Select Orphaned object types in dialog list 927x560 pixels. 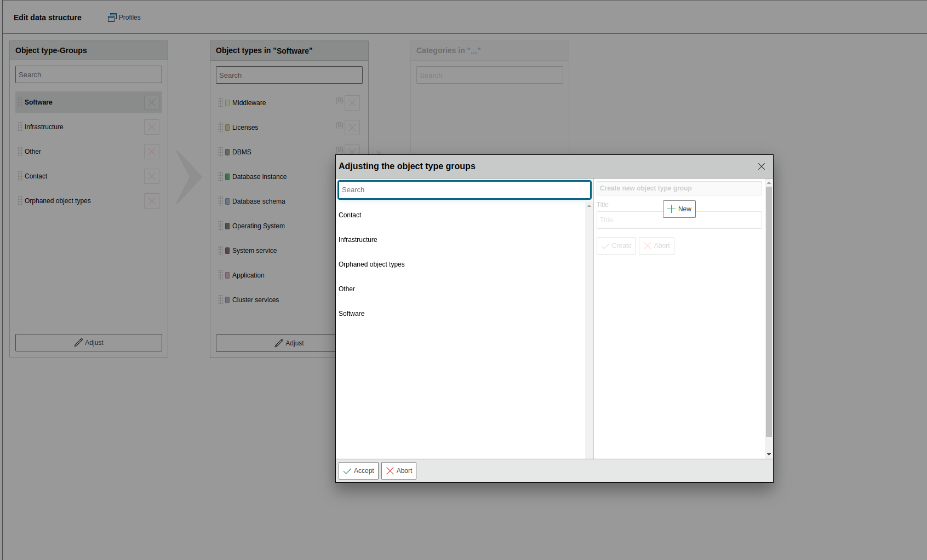click(461, 264)
